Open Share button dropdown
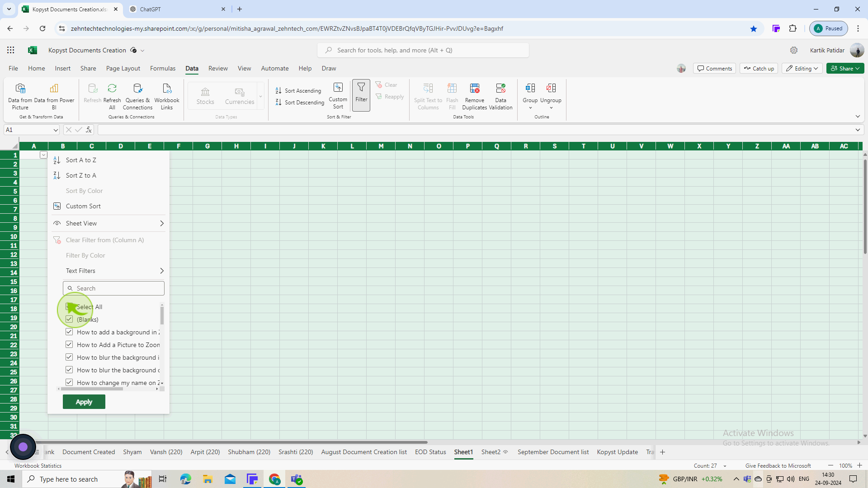Screen dimensions: 868x488 point(845,68)
